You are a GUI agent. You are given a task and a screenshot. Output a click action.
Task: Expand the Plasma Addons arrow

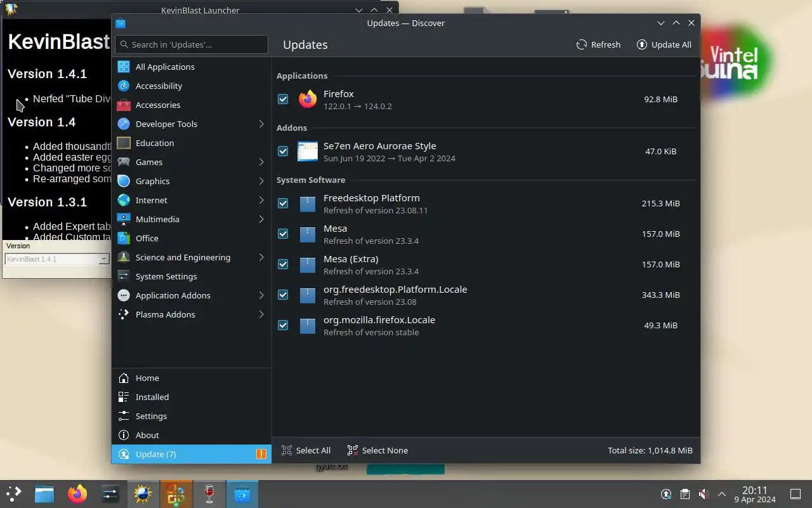(261, 314)
